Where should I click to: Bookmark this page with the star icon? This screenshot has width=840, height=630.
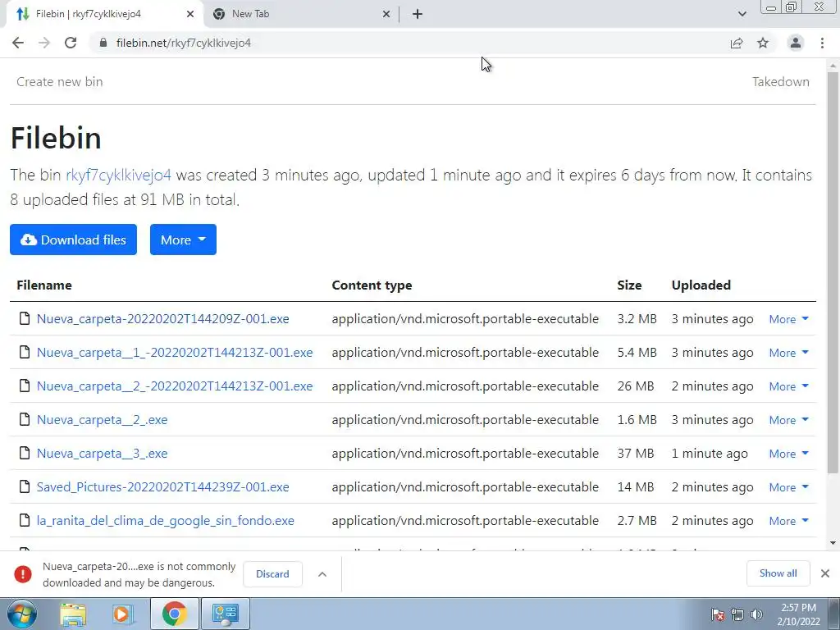click(763, 43)
